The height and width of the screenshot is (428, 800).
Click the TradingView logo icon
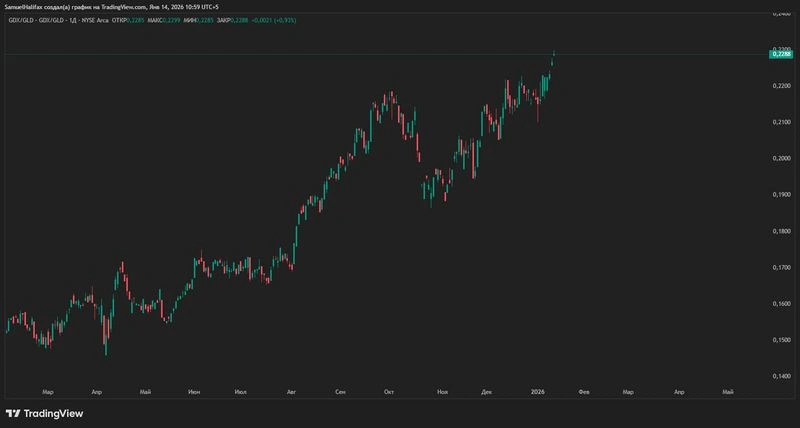tap(13, 413)
